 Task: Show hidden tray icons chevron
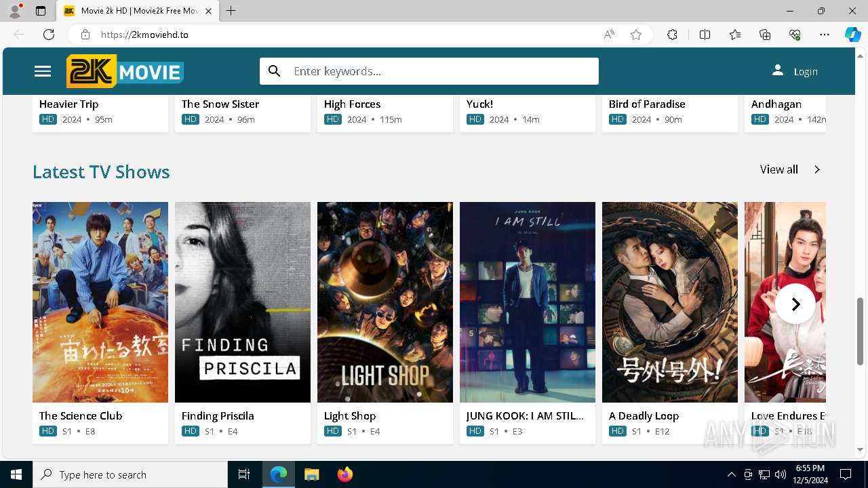(731, 474)
